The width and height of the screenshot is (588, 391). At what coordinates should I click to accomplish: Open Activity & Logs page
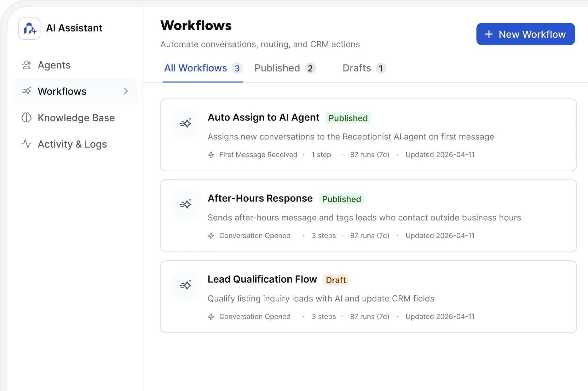point(75,144)
